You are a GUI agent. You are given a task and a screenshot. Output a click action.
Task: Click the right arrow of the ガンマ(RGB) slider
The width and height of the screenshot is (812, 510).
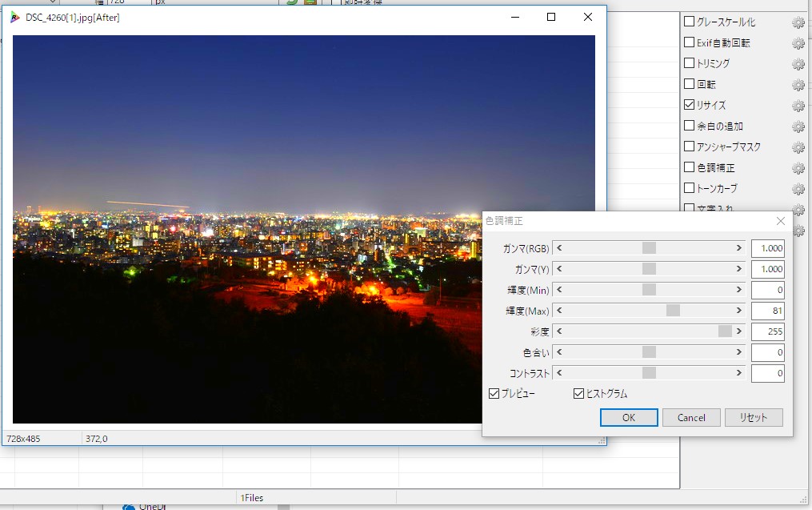tap(737, 247)
